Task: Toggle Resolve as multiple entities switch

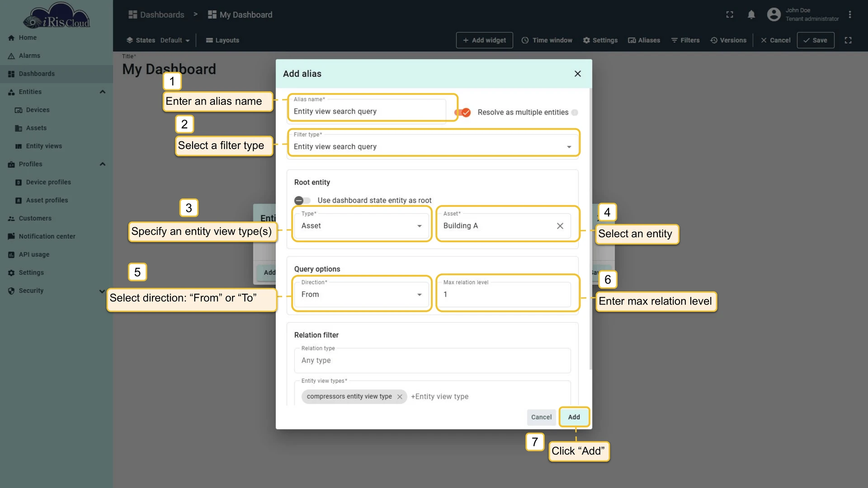Action: (x=462, y=113)
